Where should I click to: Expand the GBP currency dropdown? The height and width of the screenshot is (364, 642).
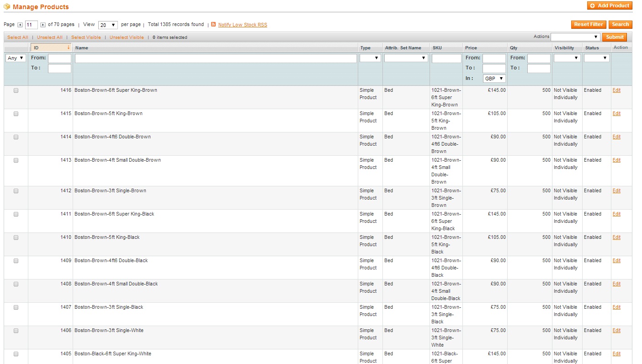click(494, 79)
